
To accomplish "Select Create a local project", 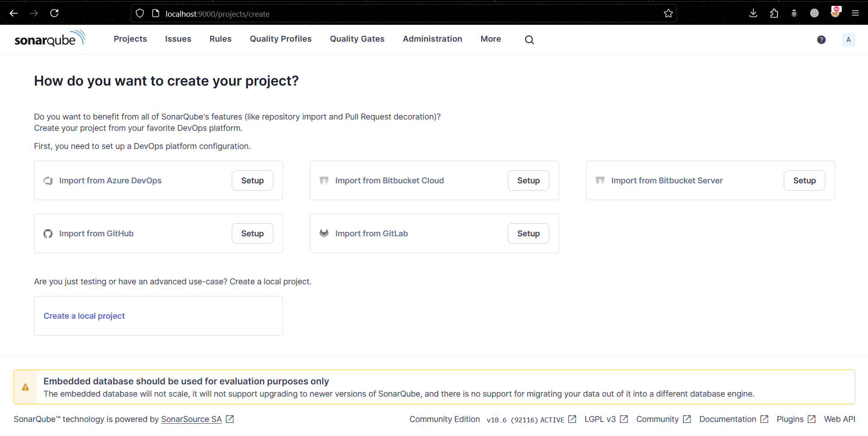I will point(84,316).
